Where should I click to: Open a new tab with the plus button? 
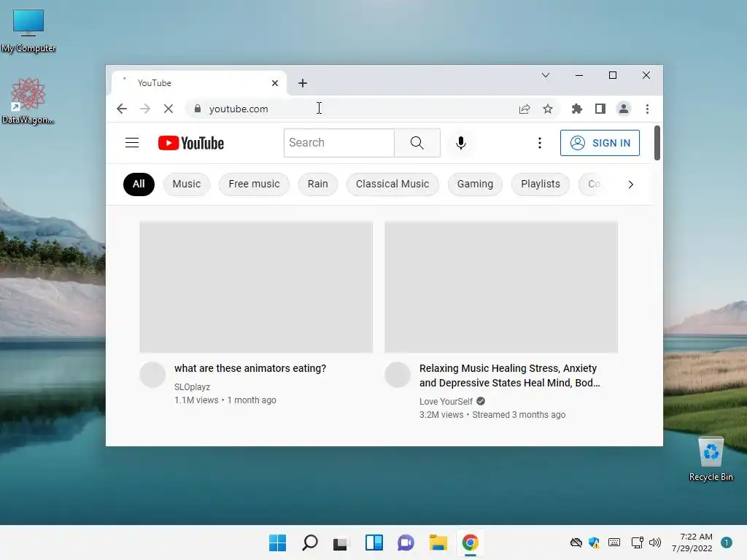coord(303,83)
